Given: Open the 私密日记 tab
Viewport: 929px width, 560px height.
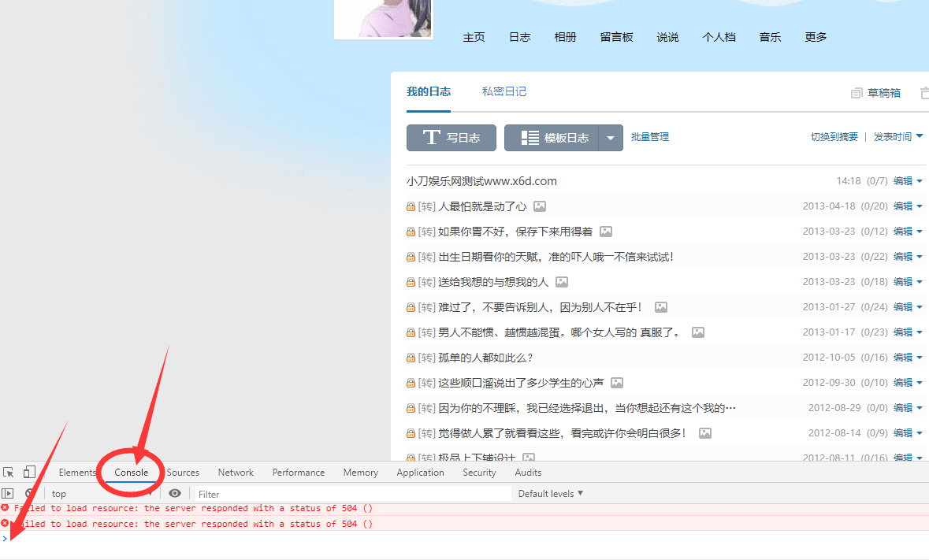Looking at the screenshot, I should [x=504, y=91].
